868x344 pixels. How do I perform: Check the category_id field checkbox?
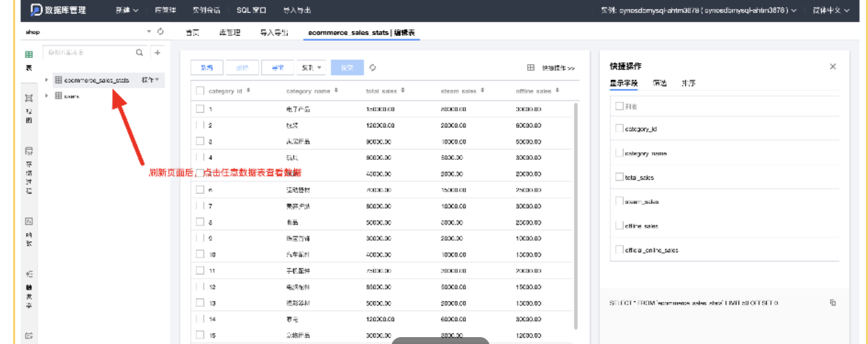(x=619, y=129)
